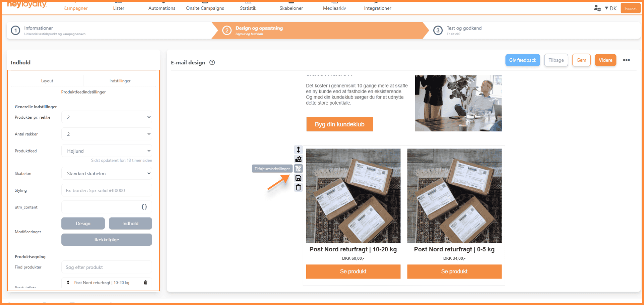This screenshot has width=644, height=305.
Task: Expand Produkter pr. række dropdown
Action: pyautogui.click(x=107, y=117)
